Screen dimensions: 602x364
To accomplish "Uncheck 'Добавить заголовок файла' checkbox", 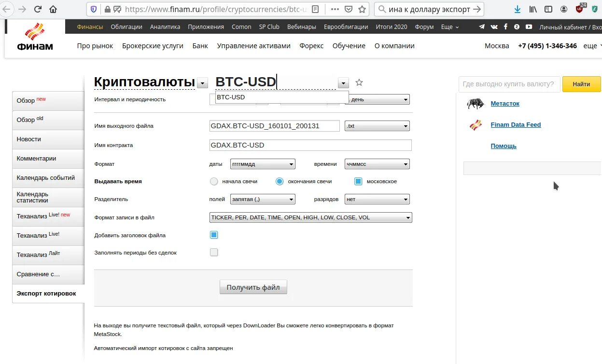I will click(x=214, y=235).
